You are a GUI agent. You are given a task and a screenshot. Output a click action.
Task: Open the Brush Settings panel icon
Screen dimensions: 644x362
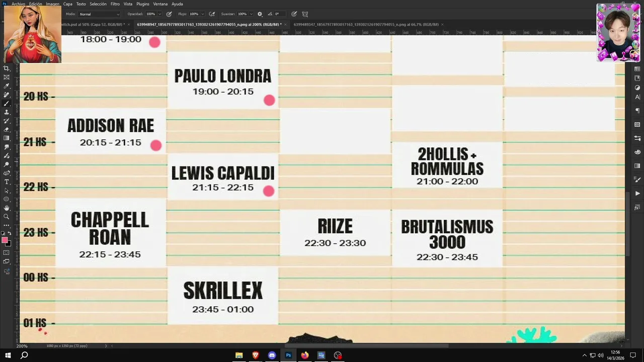pos(637,138)
